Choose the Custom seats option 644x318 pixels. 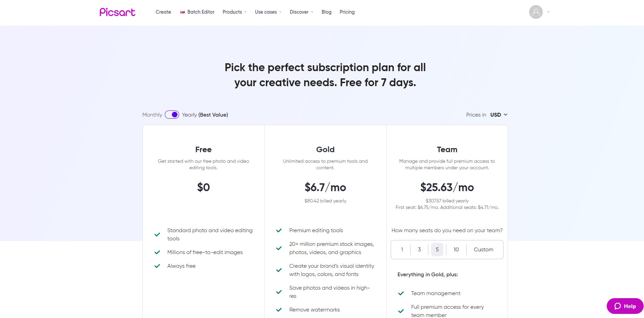click(483, 250)
